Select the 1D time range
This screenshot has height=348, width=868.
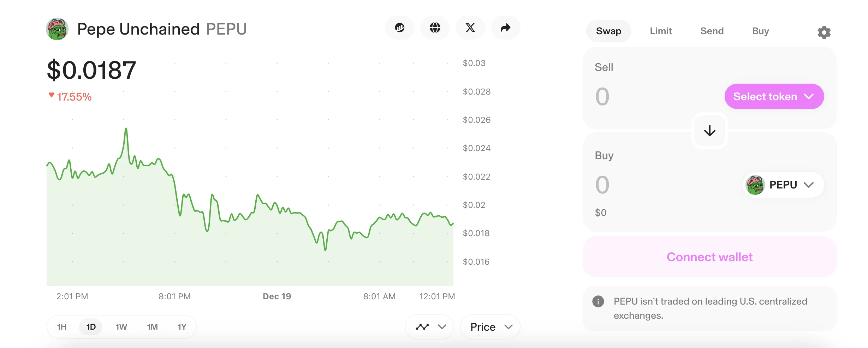pos(91,327)
